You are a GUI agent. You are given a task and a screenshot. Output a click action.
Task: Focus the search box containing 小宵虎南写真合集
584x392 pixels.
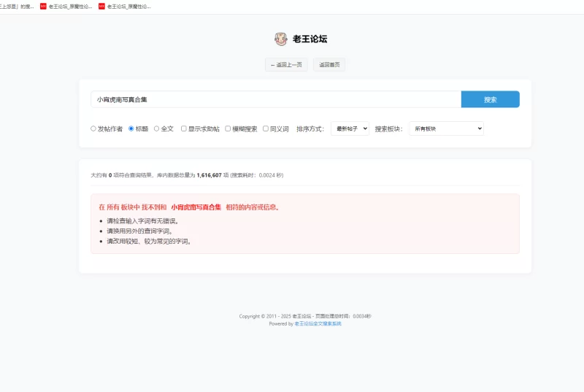[276, 99]
